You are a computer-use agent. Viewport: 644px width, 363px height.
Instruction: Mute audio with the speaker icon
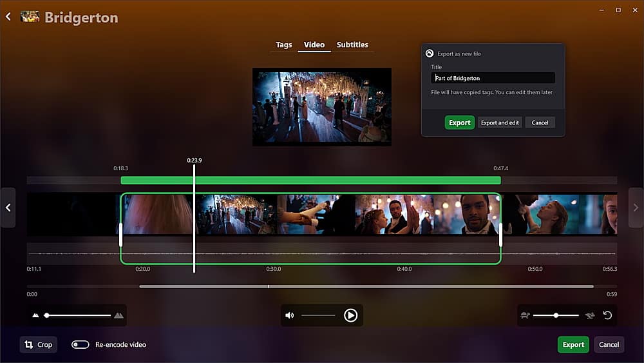[290, 315]
